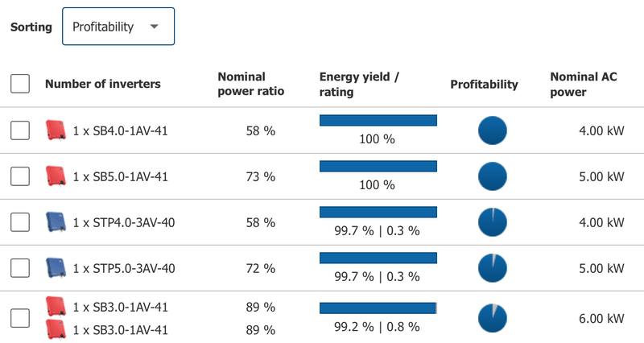Open the Sorting dropdown
644x343 pixels.
click(118, 27)
